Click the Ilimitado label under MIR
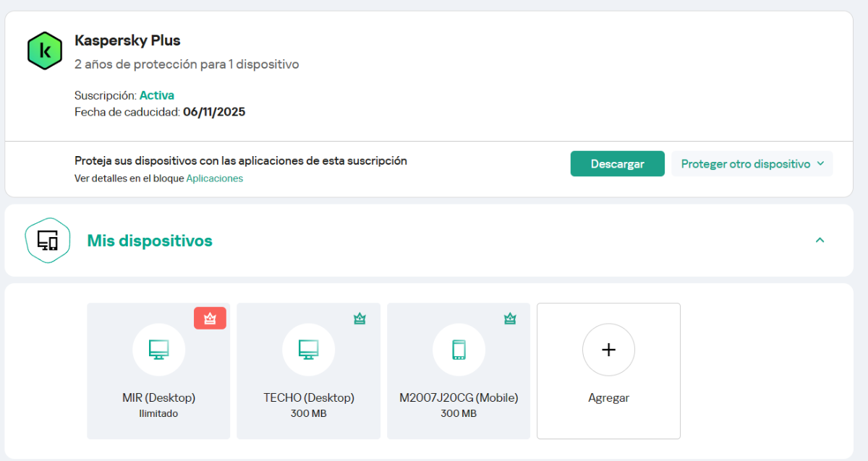 pos(158,414)
